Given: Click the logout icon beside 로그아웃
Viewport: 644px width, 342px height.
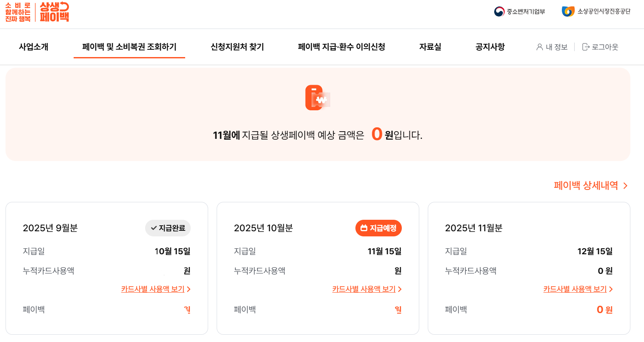Looking at the screenshot, I should (586, 47).
